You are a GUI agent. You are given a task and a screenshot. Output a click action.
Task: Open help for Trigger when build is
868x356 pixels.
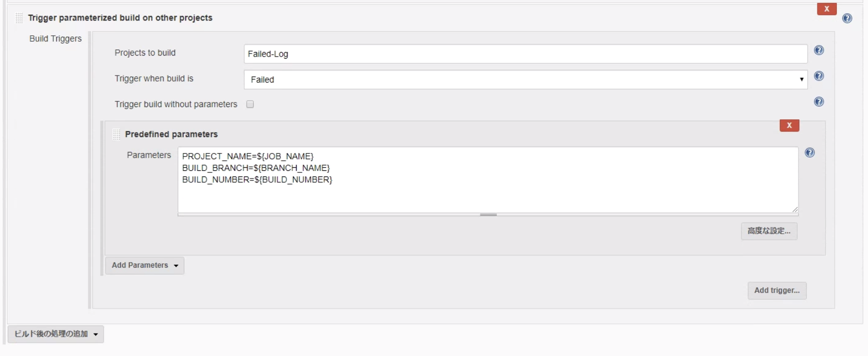pos(818,77)
